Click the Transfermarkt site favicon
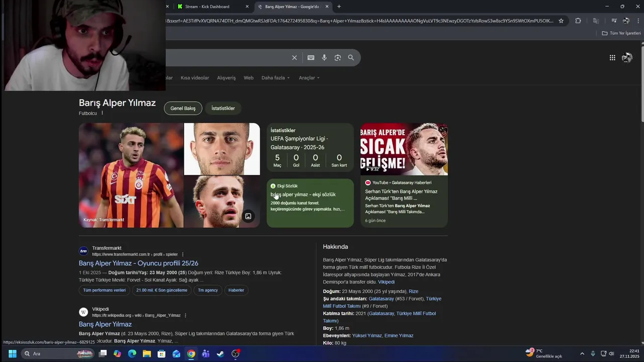 (x=84, y=251)
